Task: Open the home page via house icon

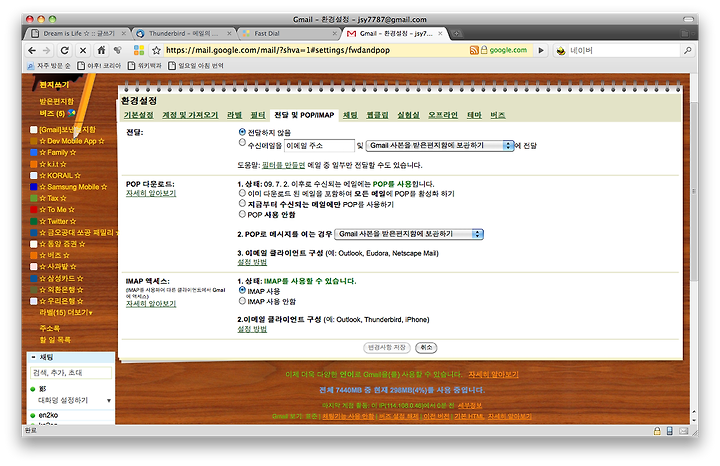Action: coord(101,50)
